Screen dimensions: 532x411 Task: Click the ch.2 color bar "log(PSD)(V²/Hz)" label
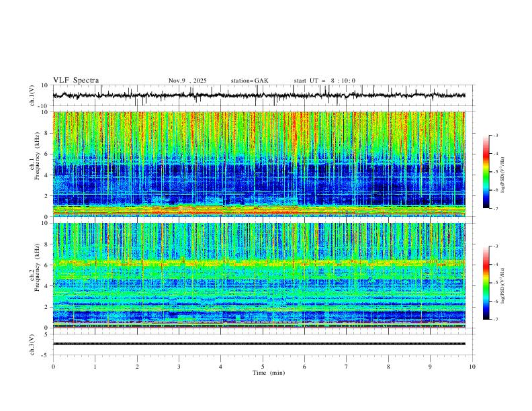[x=503, y=285]
